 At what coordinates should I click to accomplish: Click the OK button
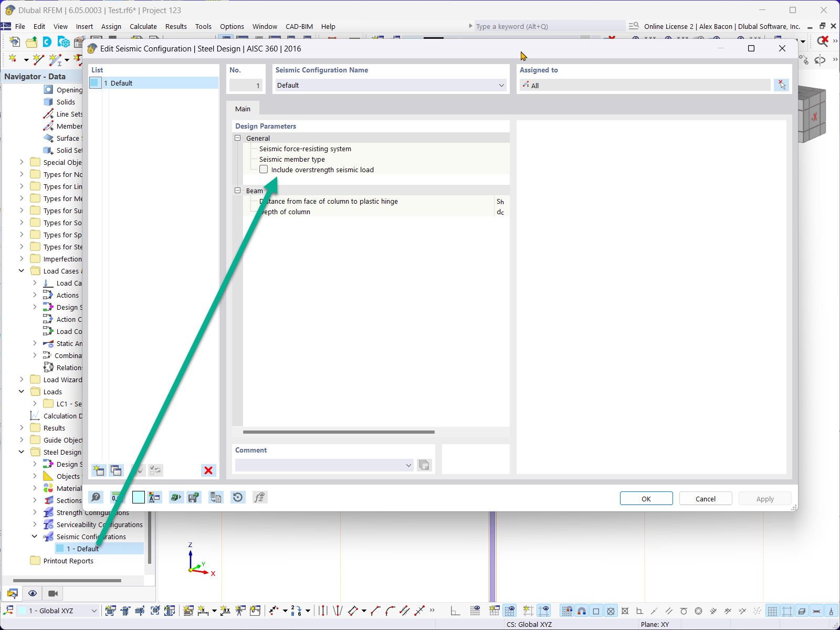point(646,499)
